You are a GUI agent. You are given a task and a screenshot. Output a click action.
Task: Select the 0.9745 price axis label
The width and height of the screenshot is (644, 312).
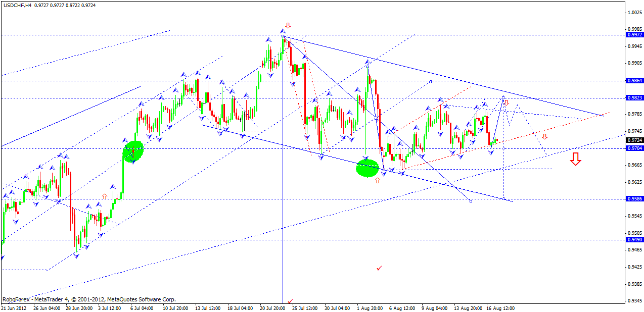point(634,131)
